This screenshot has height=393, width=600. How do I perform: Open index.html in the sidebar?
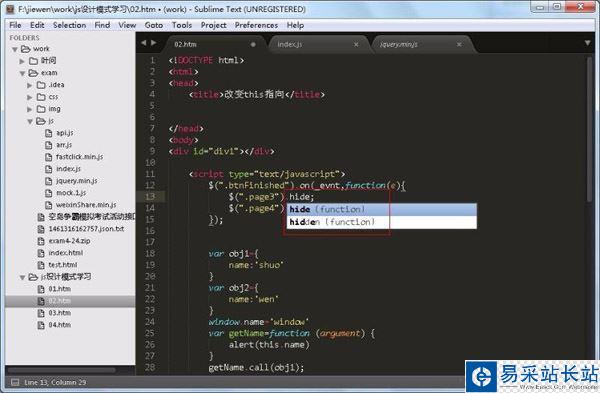[x=65, y=253]
